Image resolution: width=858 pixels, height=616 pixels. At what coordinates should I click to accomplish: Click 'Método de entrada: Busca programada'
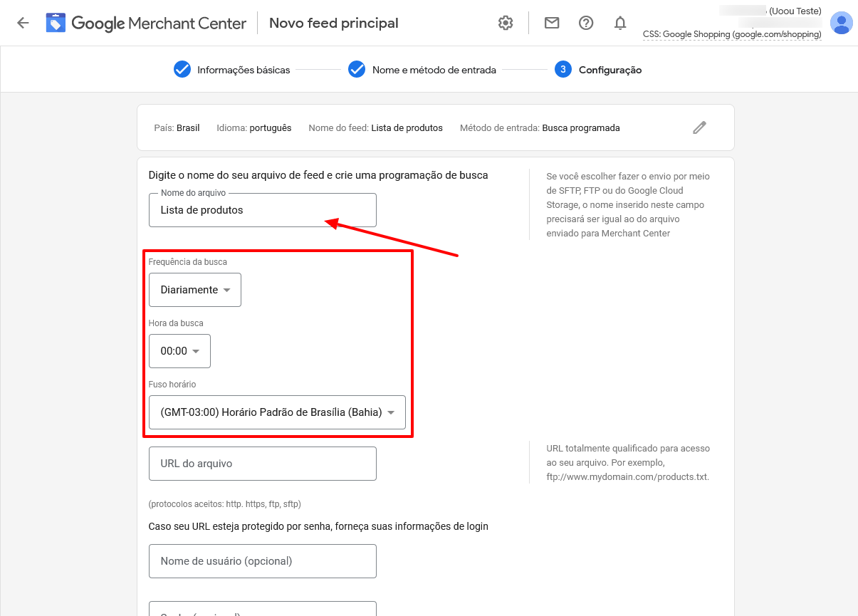pos(540,128)
